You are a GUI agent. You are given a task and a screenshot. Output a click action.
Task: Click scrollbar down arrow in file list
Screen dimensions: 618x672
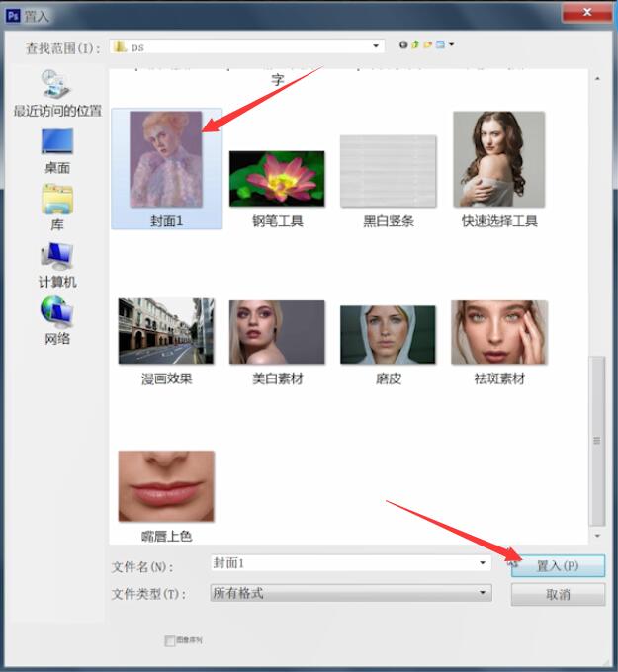tap(597, 536)
